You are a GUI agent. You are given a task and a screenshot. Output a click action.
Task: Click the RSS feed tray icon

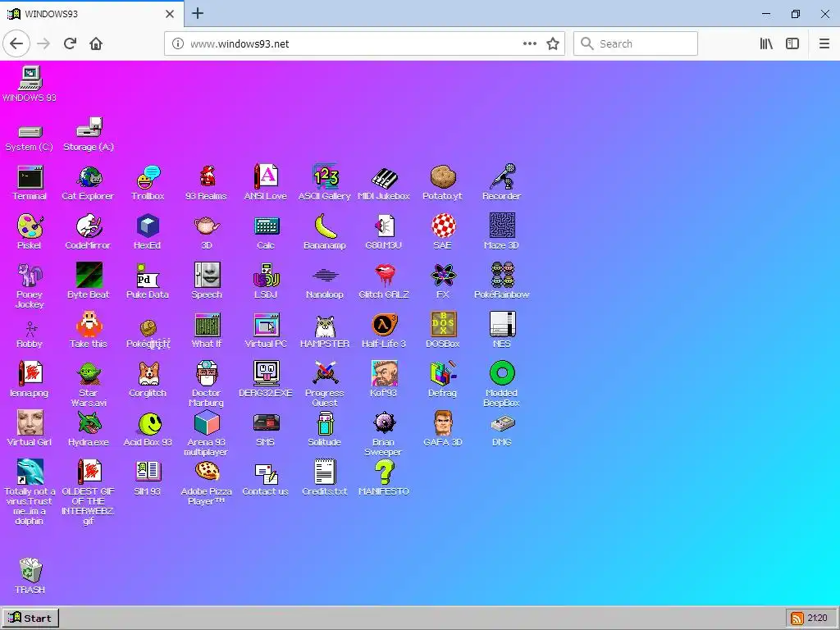797,619
